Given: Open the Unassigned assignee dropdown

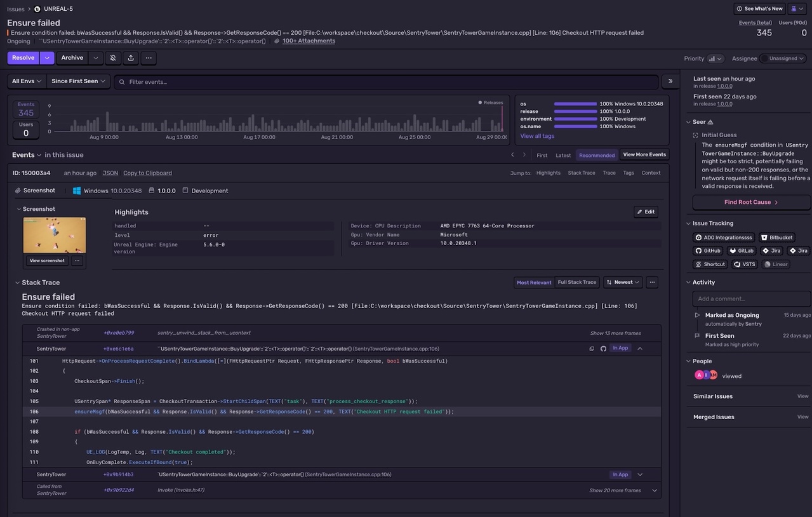Looking at the screenshot, I should click(783, 58).
